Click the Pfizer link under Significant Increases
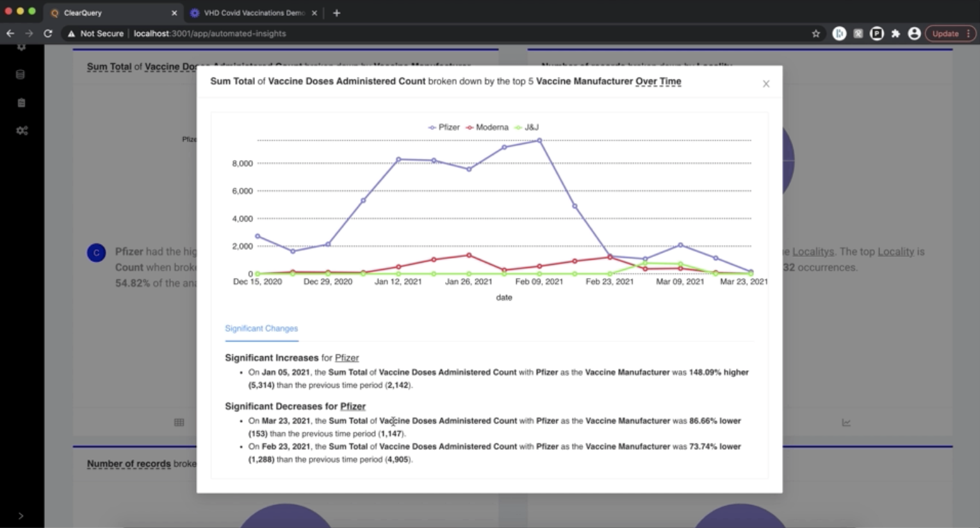Image resolution: width=980 pixels, height=528 pixels. click(347, 358)
